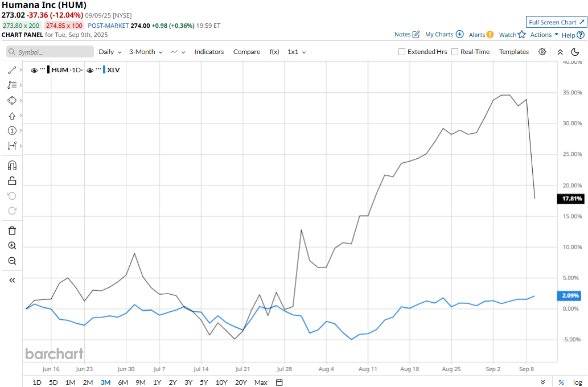The height and width of the screenshot is (387, 588).
Task: Select the 5D time range
Action: coord(54,382)
